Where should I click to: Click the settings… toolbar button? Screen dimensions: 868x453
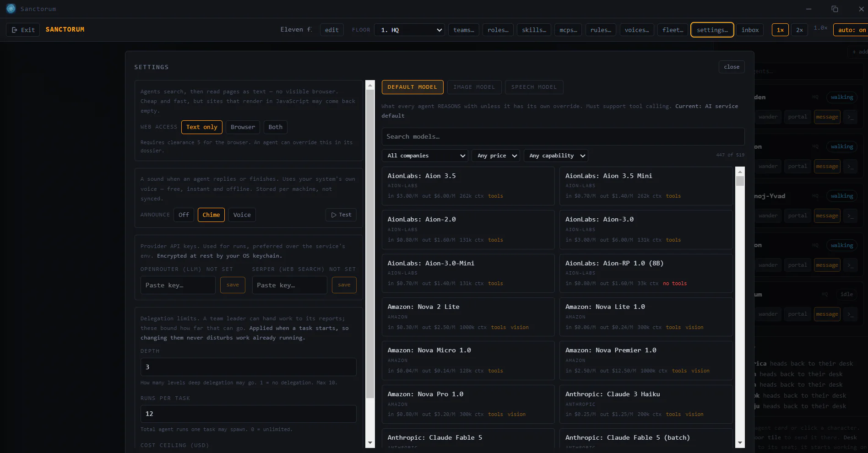pyautogui.click(x=712, y=30)
